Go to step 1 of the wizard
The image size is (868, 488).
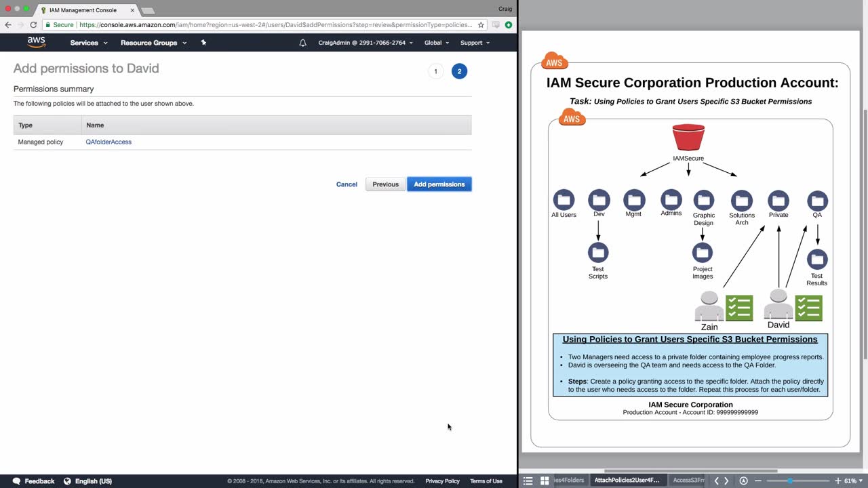(x=435, y=71)
